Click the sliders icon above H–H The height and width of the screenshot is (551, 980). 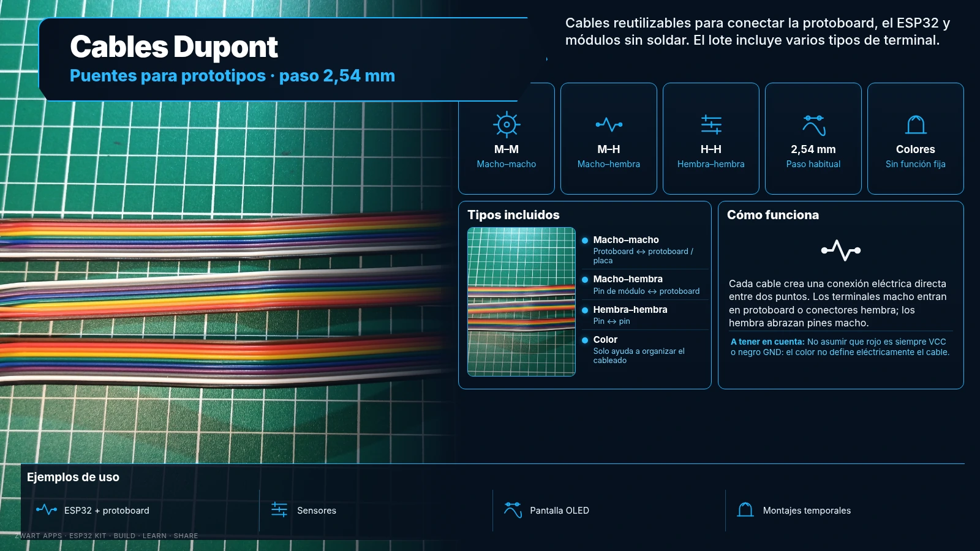[x=711, y=124]
